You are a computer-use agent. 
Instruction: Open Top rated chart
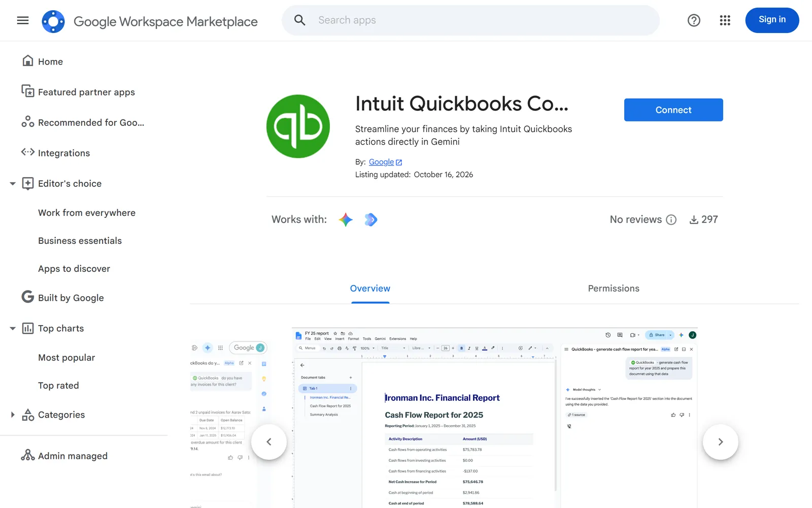[x=58, y=386]
